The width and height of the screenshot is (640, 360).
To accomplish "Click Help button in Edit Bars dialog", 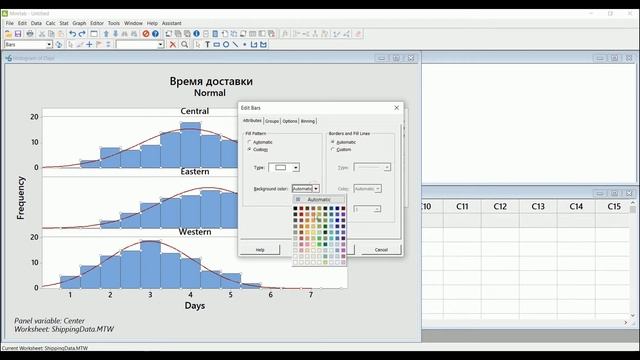I will point(260,250).
